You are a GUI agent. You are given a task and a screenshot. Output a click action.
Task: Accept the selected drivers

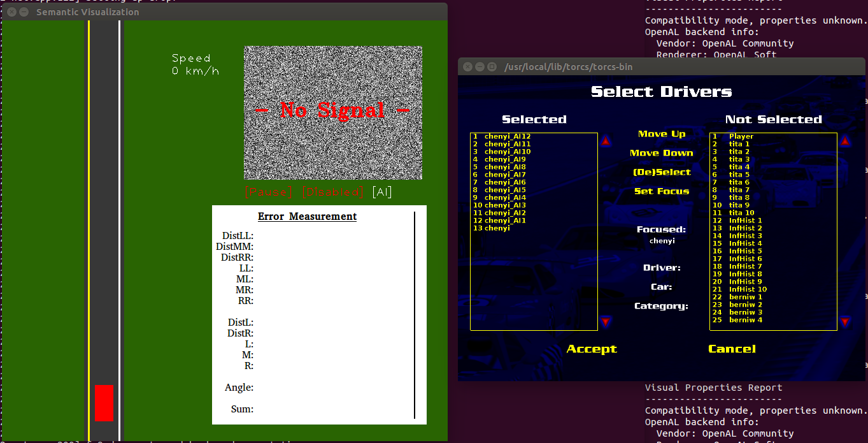point(592,349)
